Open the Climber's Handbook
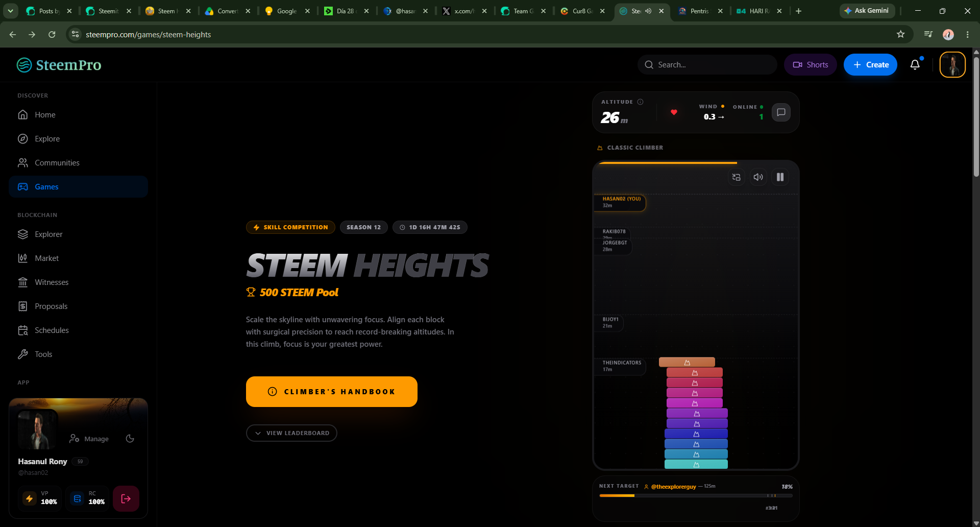This screenshot has width=980, height=527. coord(332,392)
